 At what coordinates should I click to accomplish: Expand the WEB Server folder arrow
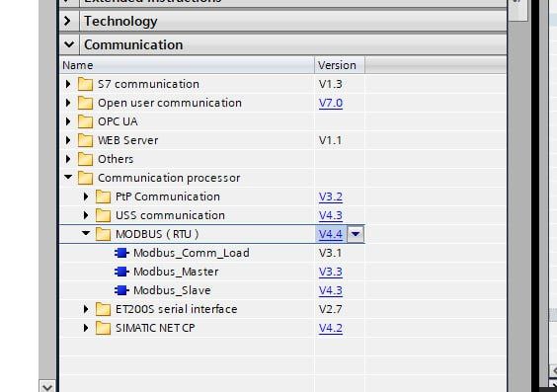click(68, 140)
